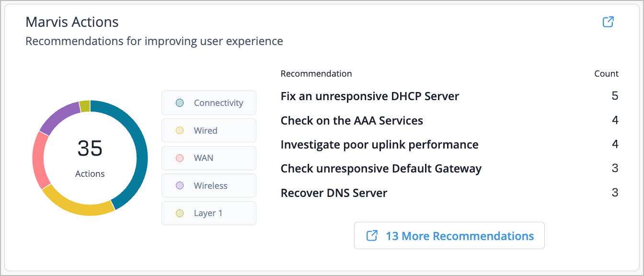Select Investigate poor uplink performance recommendation
The width and height of the screenshot is (644, 276).
tap(379, 145)
